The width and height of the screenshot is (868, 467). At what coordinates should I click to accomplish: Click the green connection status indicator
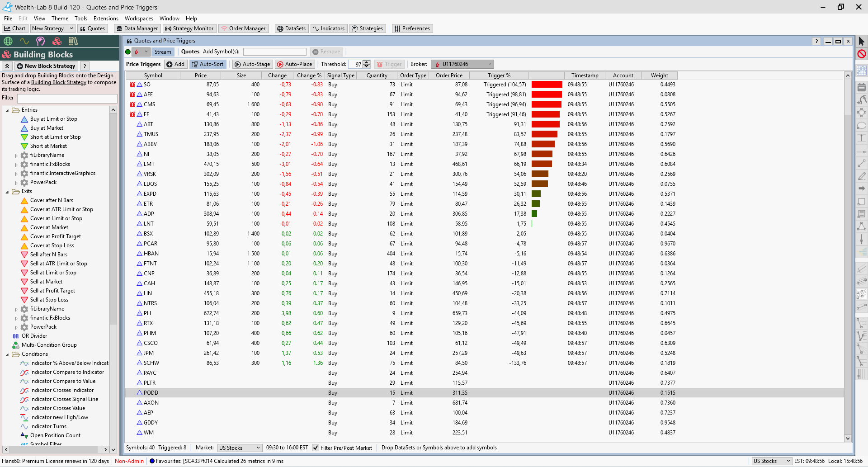128,52
